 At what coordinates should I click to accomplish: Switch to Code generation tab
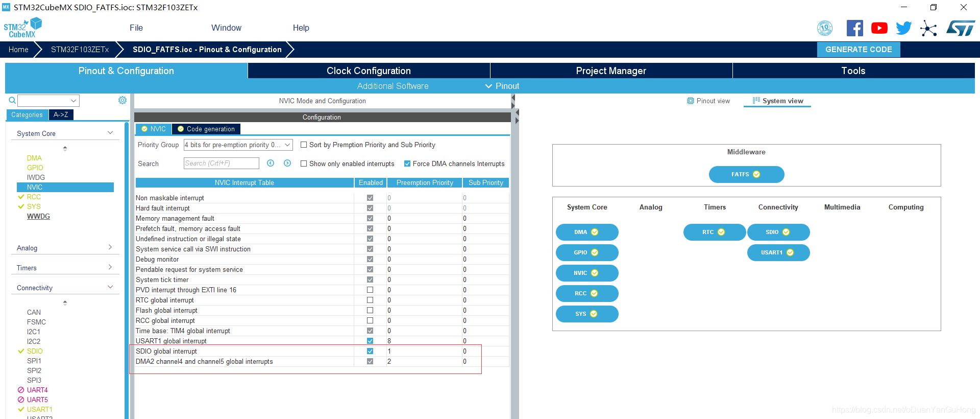pos(206,129)
